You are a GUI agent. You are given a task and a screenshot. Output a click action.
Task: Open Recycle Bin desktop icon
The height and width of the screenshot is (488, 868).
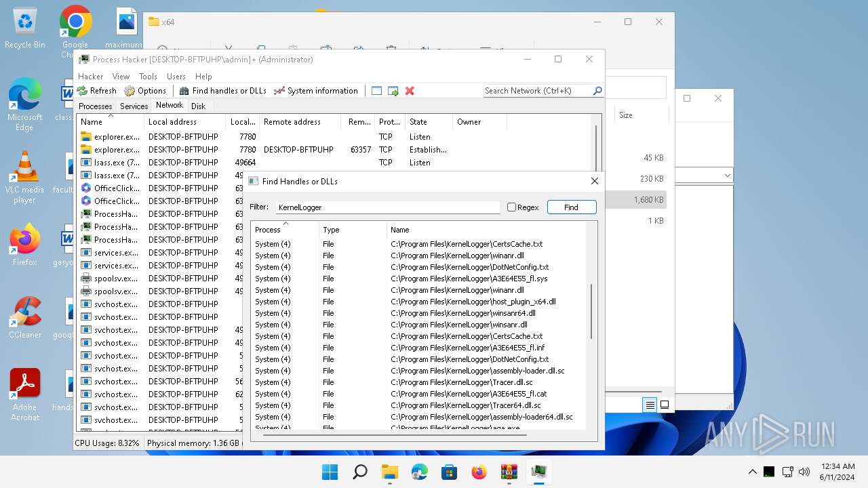pyautogui.click(x=24, y=28)
